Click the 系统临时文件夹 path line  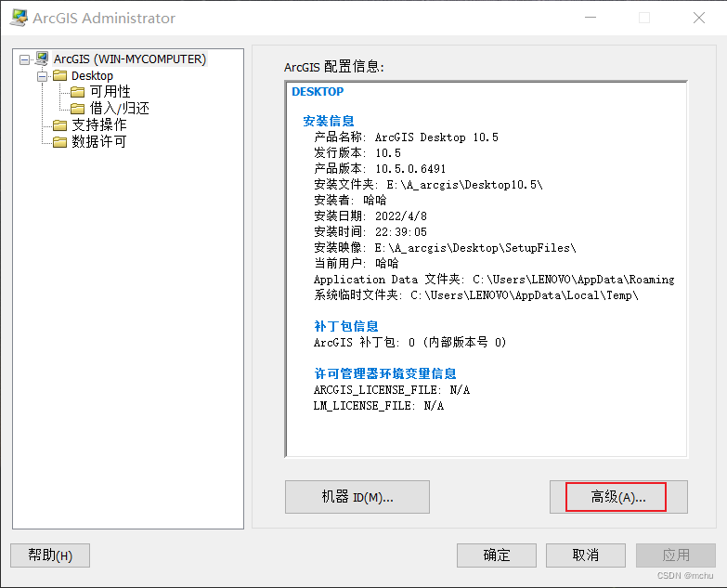[x=476, y=294]
